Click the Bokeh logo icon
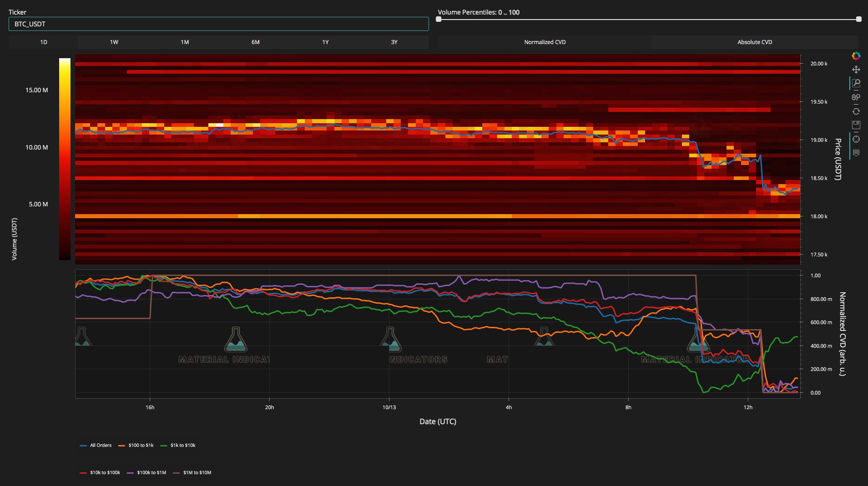This screenshot has width=868, height=486. point(856,56)
